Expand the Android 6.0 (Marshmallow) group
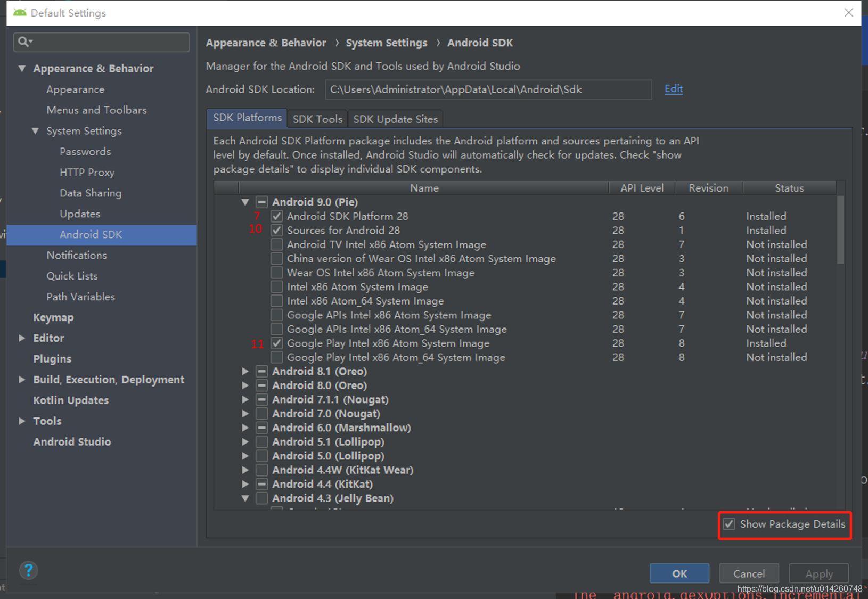868x599 pixels. click(x=245, y=428)
